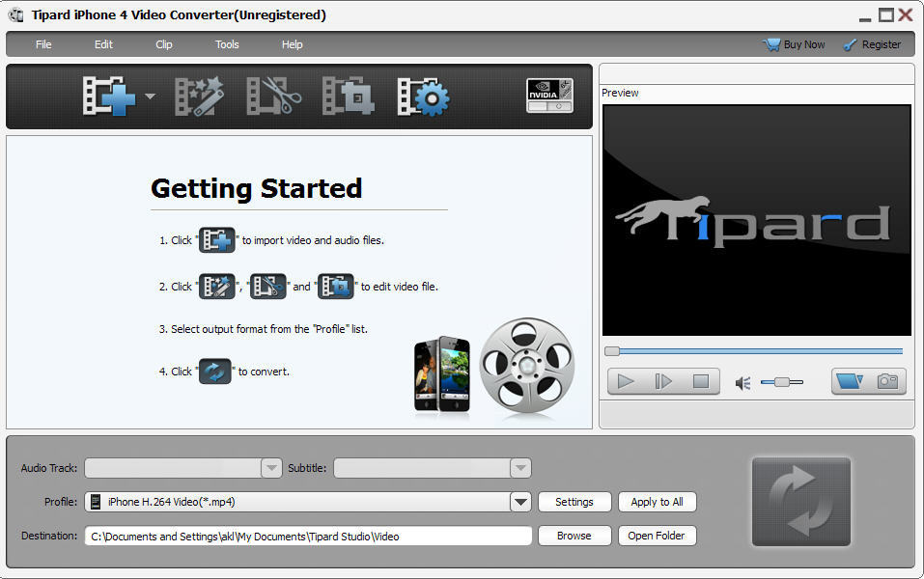Select the Crop video tool icon
This screenshot has height=579, width=924.
pos(349,96)
